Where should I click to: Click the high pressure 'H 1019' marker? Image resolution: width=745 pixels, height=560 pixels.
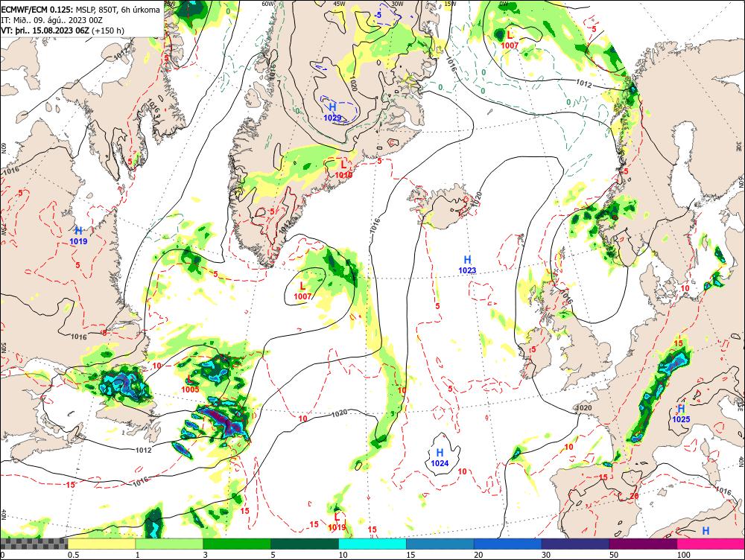click(x=78, y=235)
